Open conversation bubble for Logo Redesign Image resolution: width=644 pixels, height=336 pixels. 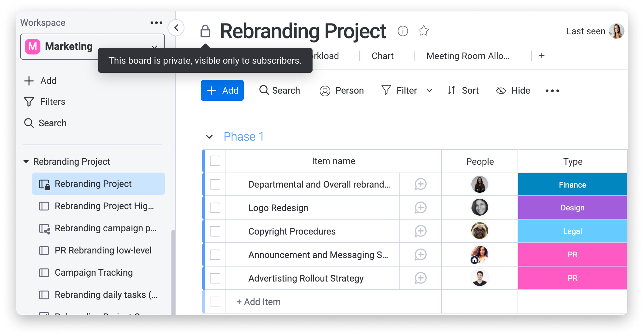420,208
